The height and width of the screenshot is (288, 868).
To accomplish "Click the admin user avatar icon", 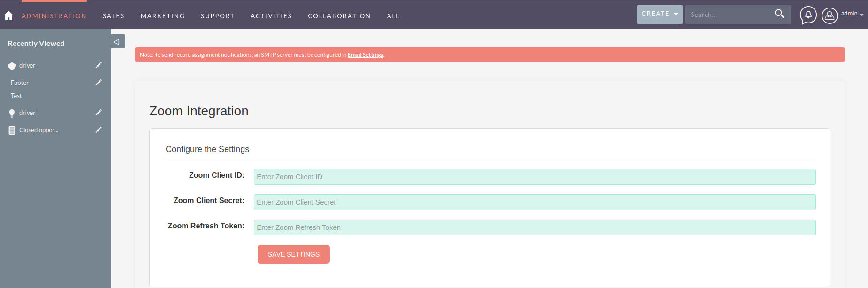I will click(x=830, y=15).
